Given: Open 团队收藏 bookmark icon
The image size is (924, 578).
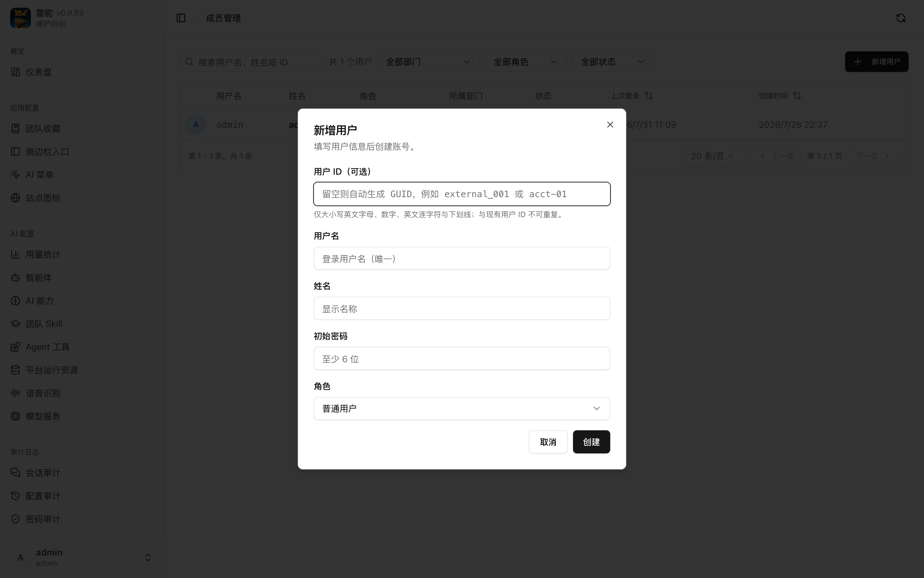Looking at the screenshot, I should point(15,128).
